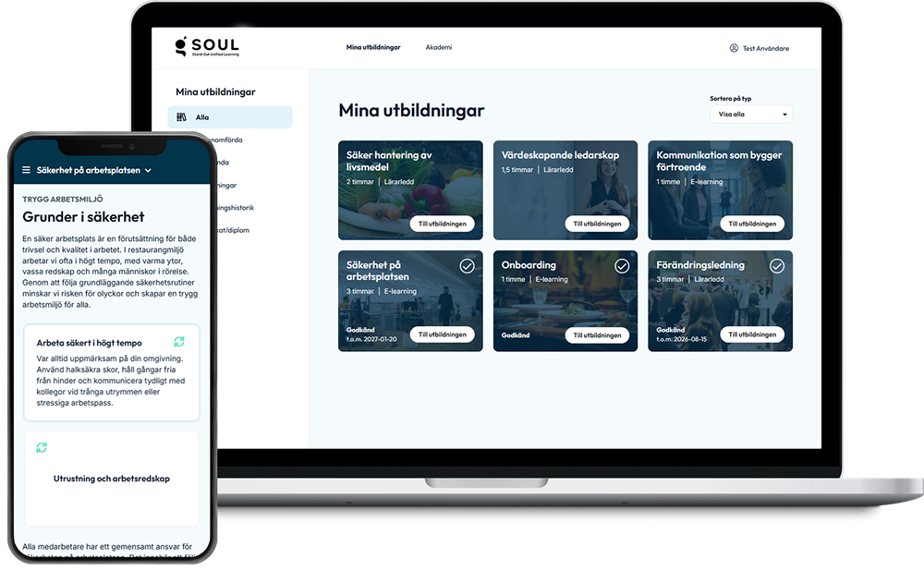Click Till utbildningen on Värdeskapande ledarskap

[597, 224]
